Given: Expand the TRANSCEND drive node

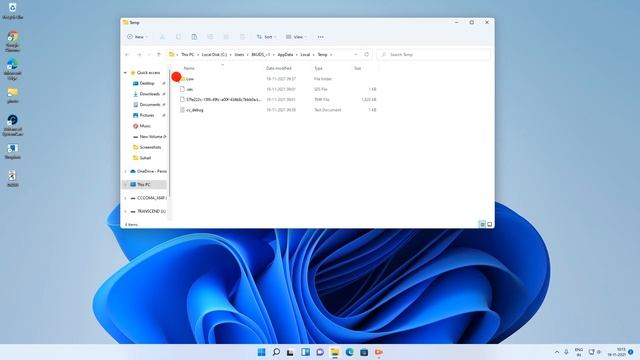Looking at the screenshot, I should pos(125,211).
